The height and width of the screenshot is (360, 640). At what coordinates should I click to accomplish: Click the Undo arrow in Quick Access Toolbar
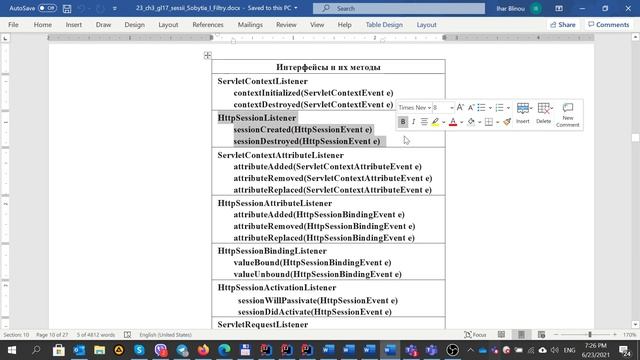(x=81, y=8)
